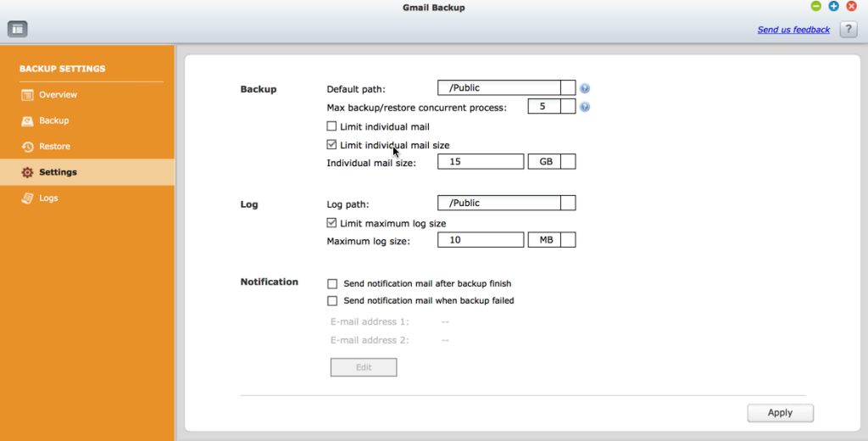Open the Send us feedback link

793,30
